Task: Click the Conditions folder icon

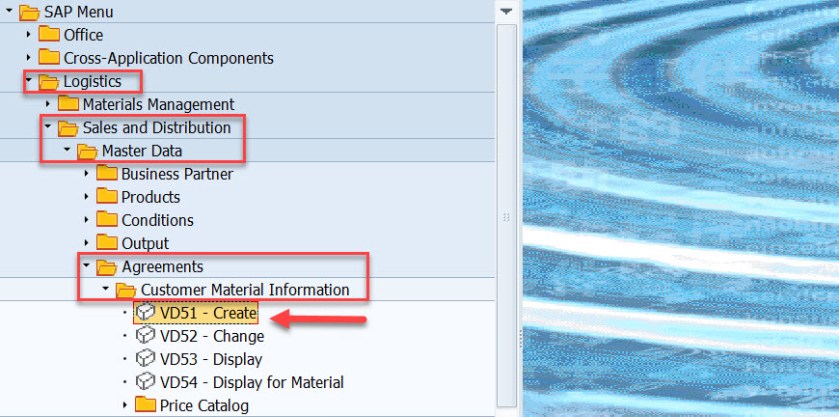Action: 106,219
